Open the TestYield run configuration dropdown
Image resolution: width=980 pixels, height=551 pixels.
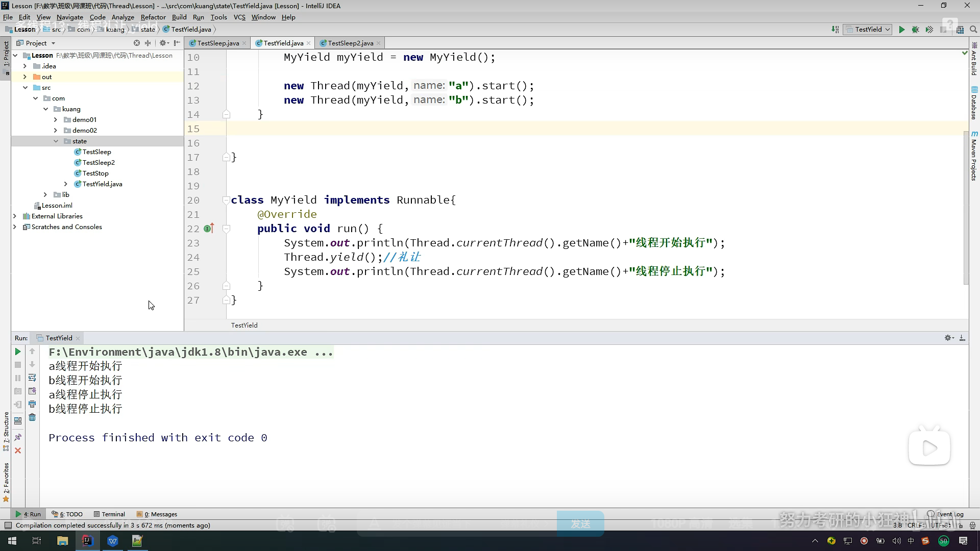click(868, 30)
